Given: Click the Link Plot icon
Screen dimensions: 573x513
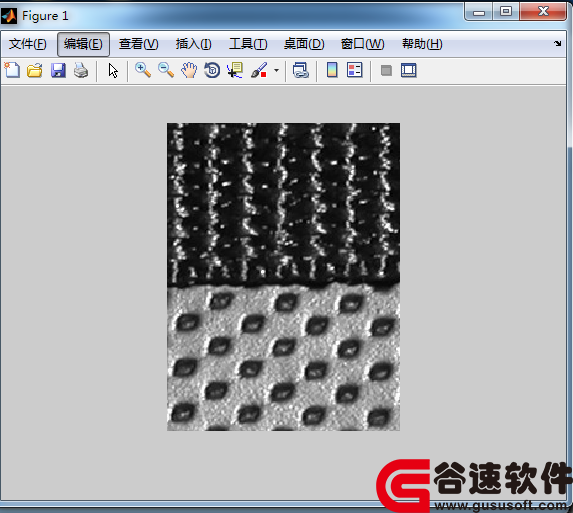Looking at the screenshot, I should pyautogui.click(x=301, y=70).
